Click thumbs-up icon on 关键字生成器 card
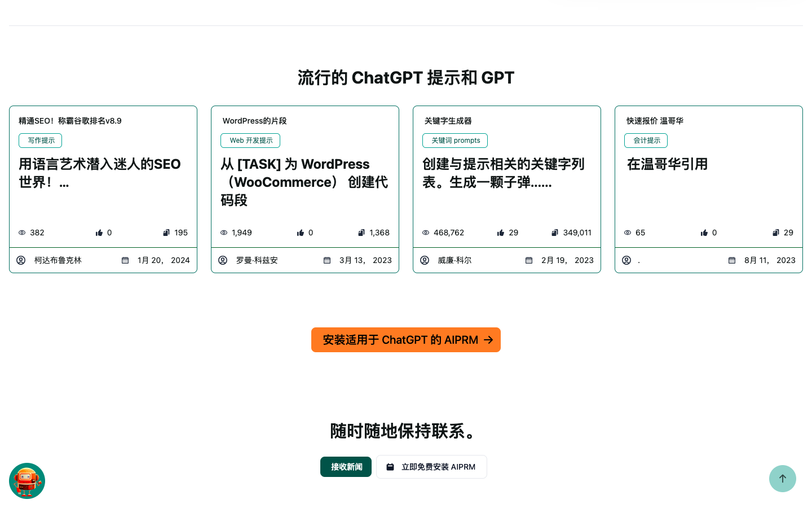812x508 pixels. 501,233
